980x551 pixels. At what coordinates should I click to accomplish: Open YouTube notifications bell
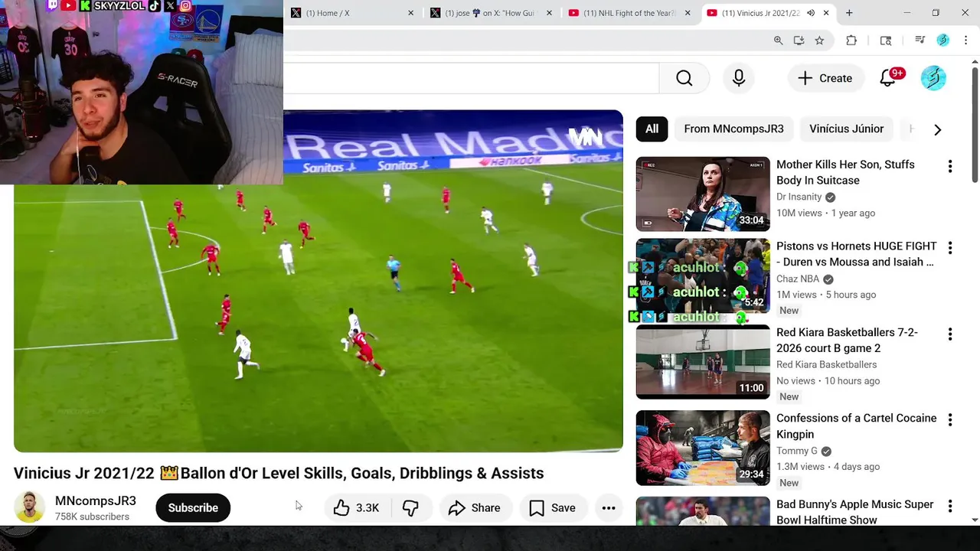point(888,78)
